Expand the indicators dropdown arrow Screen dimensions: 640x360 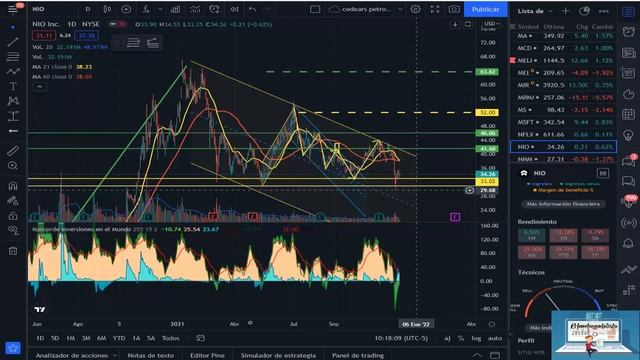coord(160,9)
